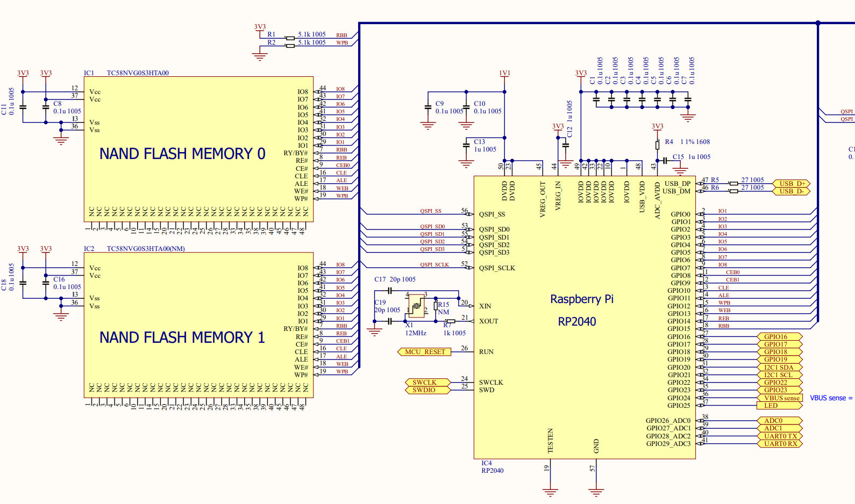Image resolution: width=855 pixels, height=504 pixels.
Task: Click the GPIO26_ADC0 pin name
Action: tap(668, 421)
